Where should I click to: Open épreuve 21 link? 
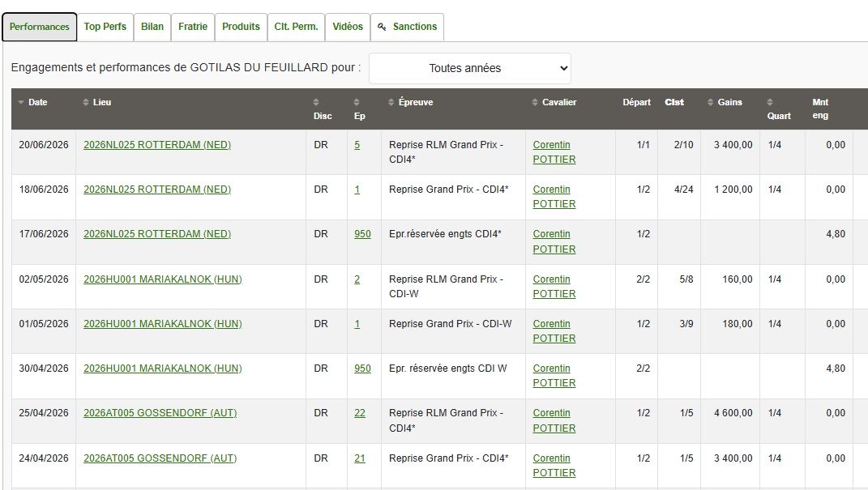point(360,458)
